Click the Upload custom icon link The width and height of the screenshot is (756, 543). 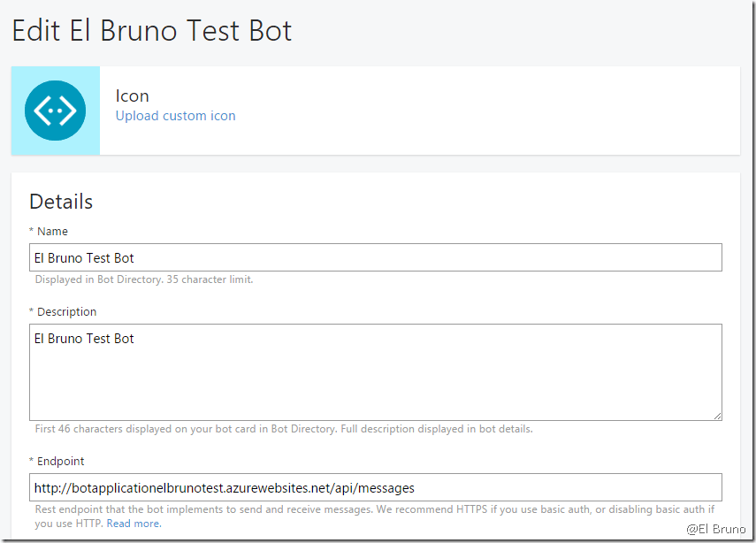click(x=175, y=116)
